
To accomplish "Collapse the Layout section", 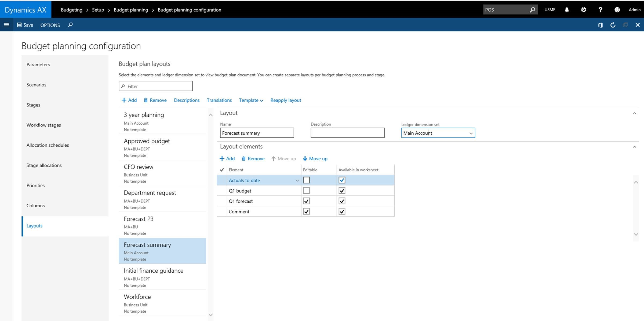I will coord(634,113).
